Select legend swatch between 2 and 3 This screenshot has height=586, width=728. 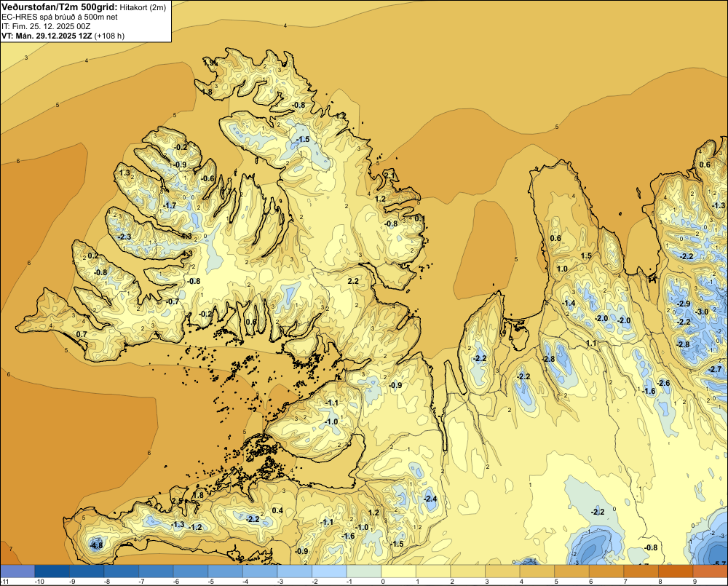(x=468, y=571)
